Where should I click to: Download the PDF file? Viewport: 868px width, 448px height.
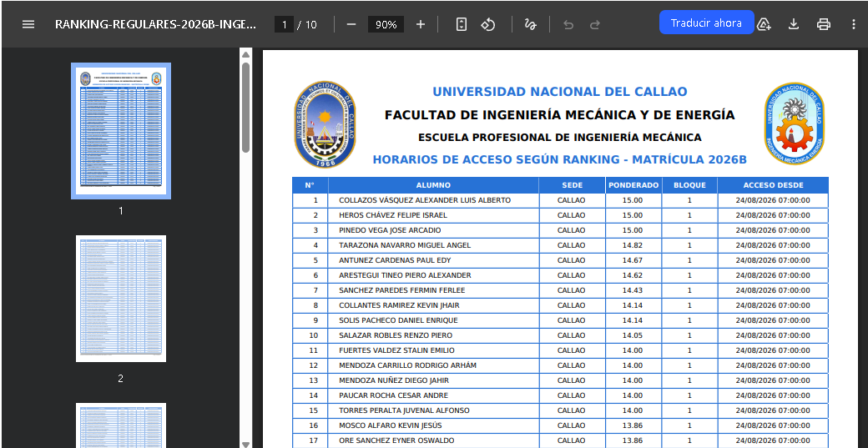tap(793, 24)
